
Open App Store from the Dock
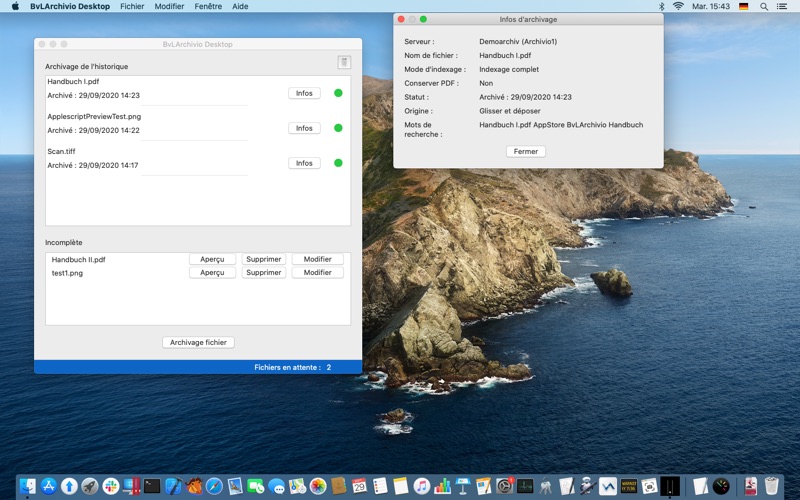click(x=48, y=486)
